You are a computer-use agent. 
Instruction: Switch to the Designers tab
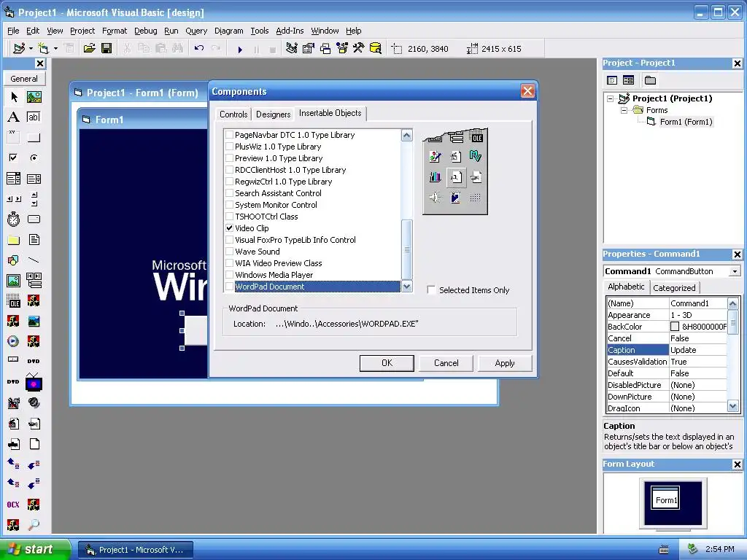pos(273,114)
